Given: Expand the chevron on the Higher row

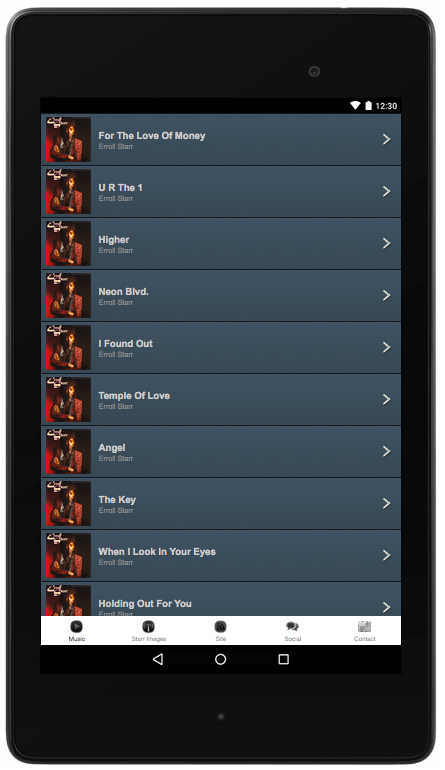Looking at the screenshot, I should pyautogui.click(x=387, y=244).
